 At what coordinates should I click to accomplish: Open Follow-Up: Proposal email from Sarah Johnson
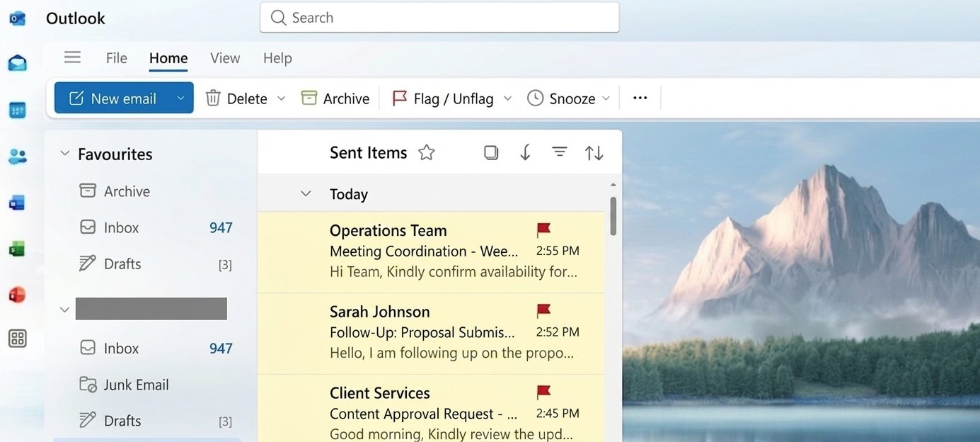(431, 333)
